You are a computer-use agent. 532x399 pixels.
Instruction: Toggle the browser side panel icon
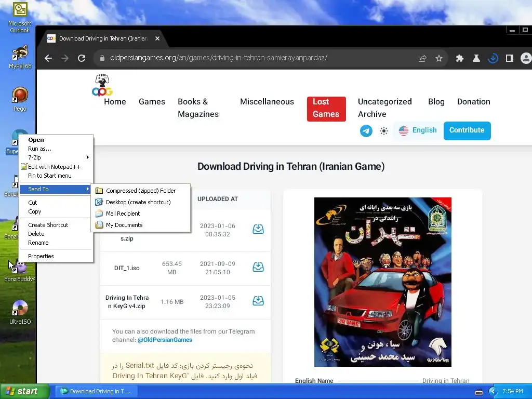tap(510, 58)
